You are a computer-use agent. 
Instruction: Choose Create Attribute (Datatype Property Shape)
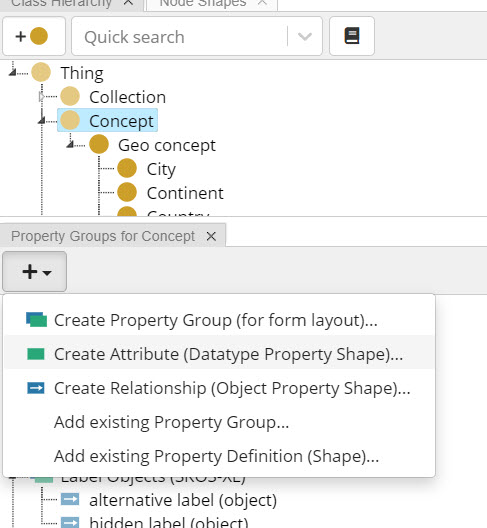pos(219,354)
